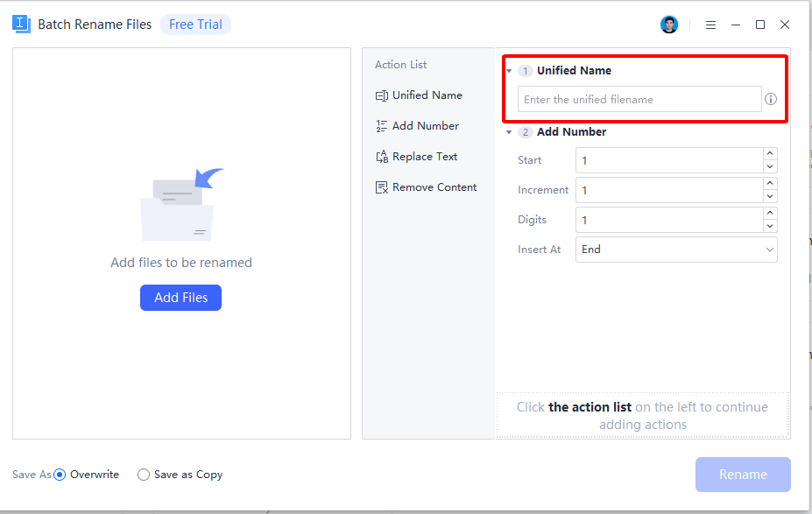Open the hamburger menu in title bar

(710, 25)
